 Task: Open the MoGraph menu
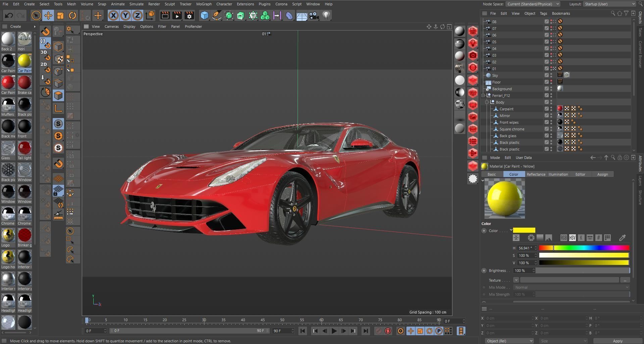point(204,4)
